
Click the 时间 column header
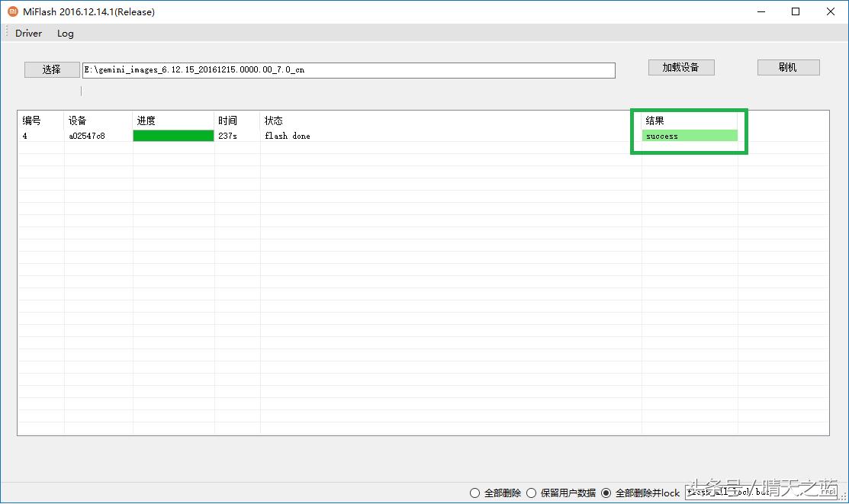click(227, 120)
